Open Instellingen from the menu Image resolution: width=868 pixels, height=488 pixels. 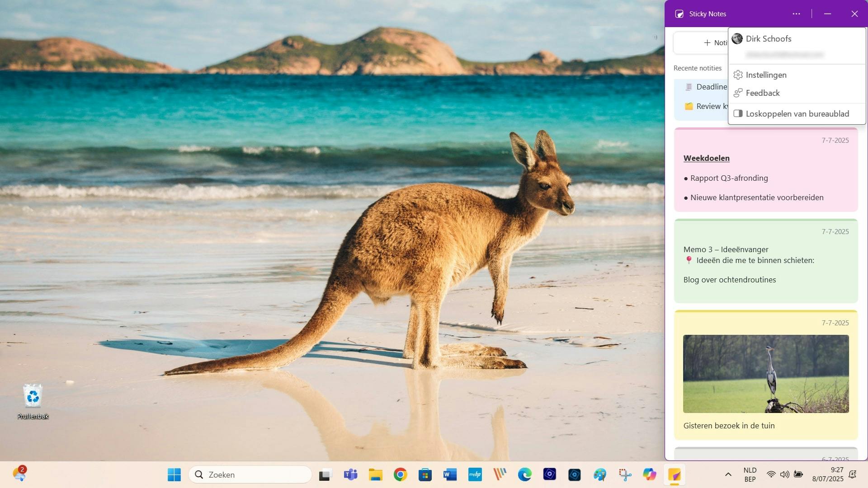[766, 75]
